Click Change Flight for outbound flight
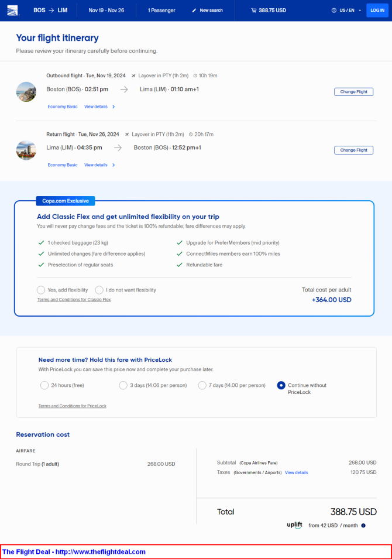Screen dimensions: 392x559 tap(353, 92)
